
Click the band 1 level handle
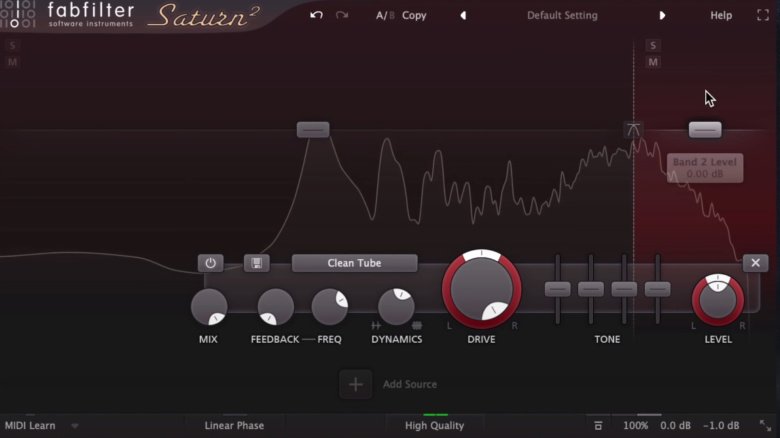tap(313, 130)
